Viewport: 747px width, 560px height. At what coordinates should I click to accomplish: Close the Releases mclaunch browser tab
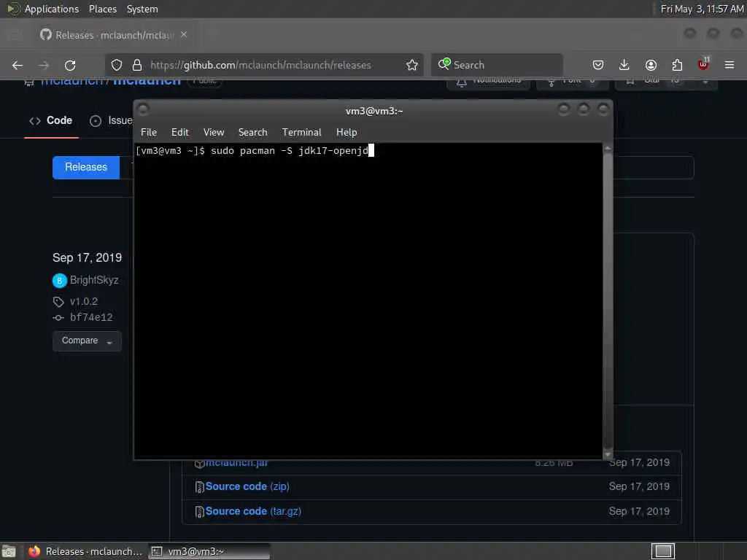pyautogui.click(x=184, y=34)
